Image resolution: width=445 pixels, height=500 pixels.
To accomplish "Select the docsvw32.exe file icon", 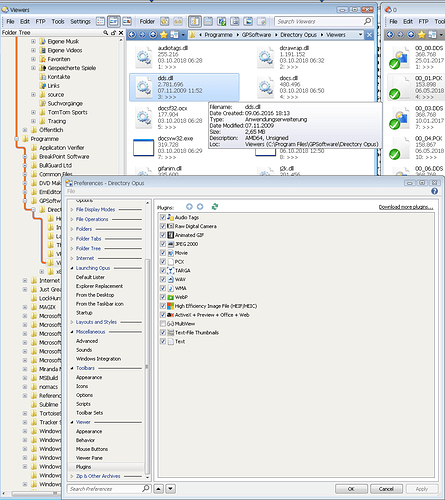I will 143,147.
